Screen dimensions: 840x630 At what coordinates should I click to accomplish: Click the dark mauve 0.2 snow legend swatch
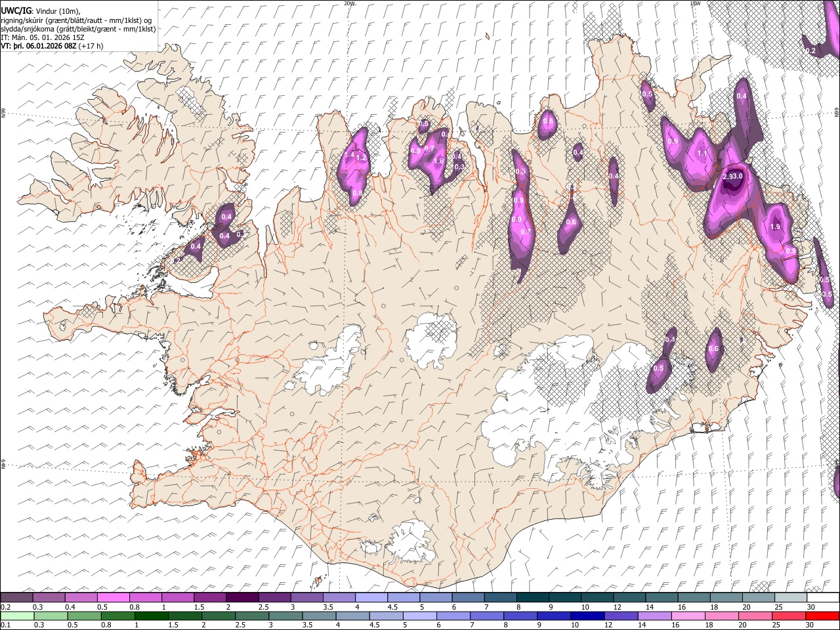coord(16,597)
